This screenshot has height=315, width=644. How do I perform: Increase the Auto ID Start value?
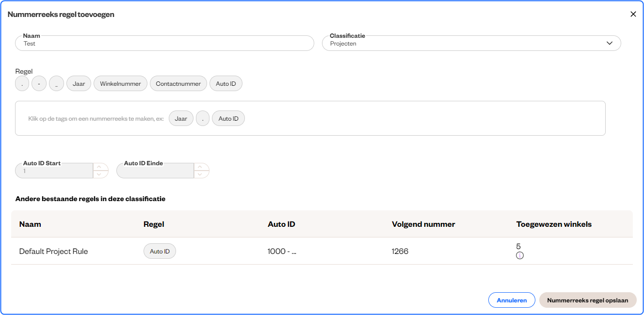[x=100, y=167]
